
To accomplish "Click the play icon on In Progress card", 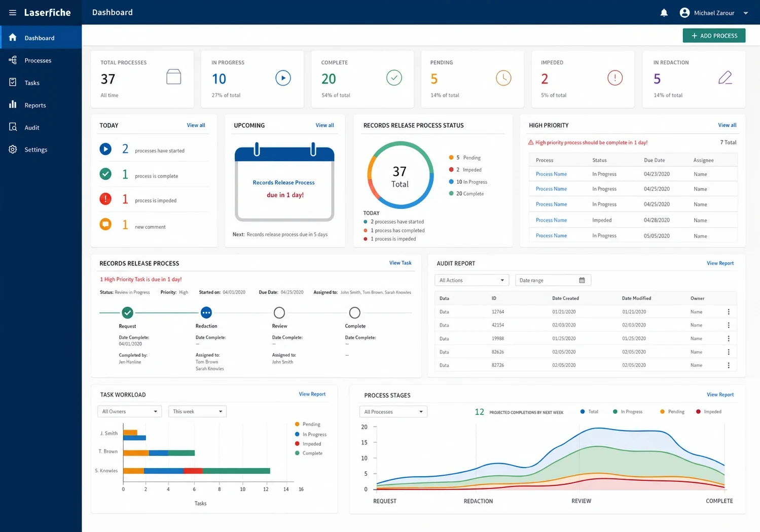I will click(283, 78).
